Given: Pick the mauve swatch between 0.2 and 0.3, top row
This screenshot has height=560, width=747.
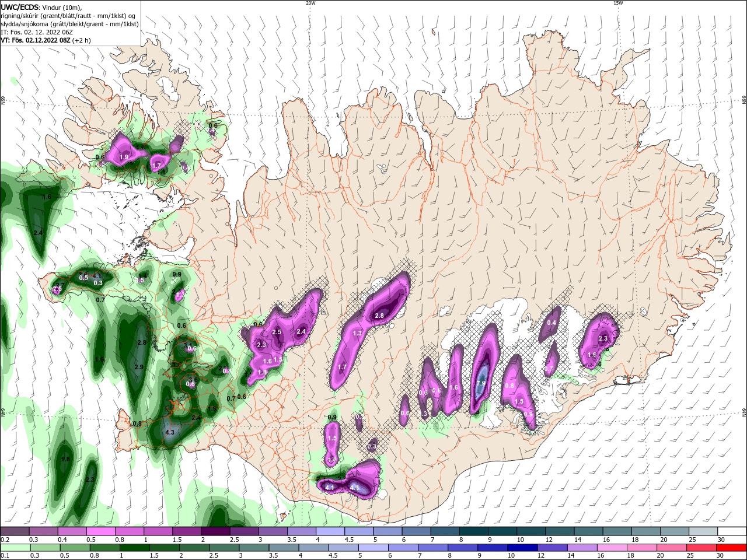Looking at the screenshot, I should [15, 531].
